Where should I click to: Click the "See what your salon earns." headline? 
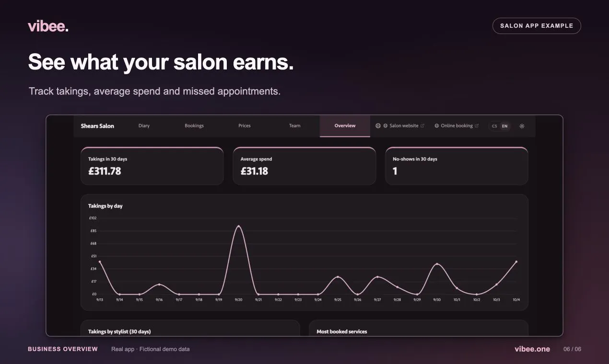pos(161,63)
